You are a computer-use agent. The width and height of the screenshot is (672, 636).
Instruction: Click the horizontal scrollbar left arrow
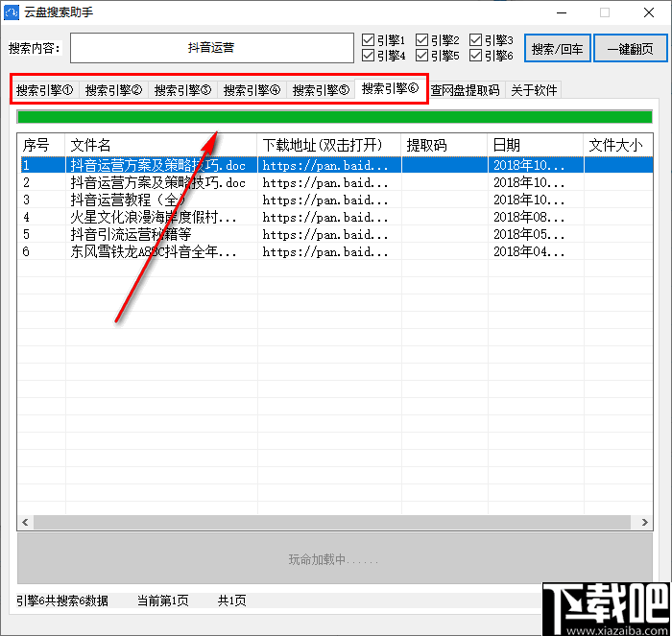point(25,522)
